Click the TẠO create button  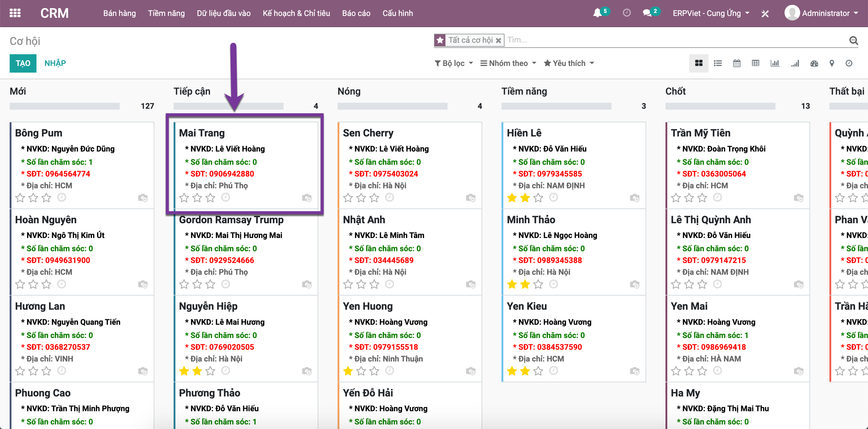click(x=23, y=63)
